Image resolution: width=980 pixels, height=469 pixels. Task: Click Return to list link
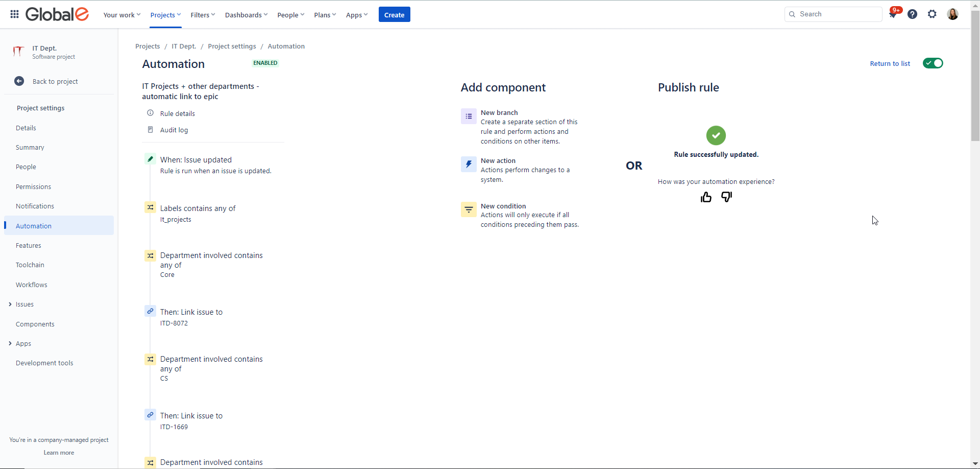[890, 64]
